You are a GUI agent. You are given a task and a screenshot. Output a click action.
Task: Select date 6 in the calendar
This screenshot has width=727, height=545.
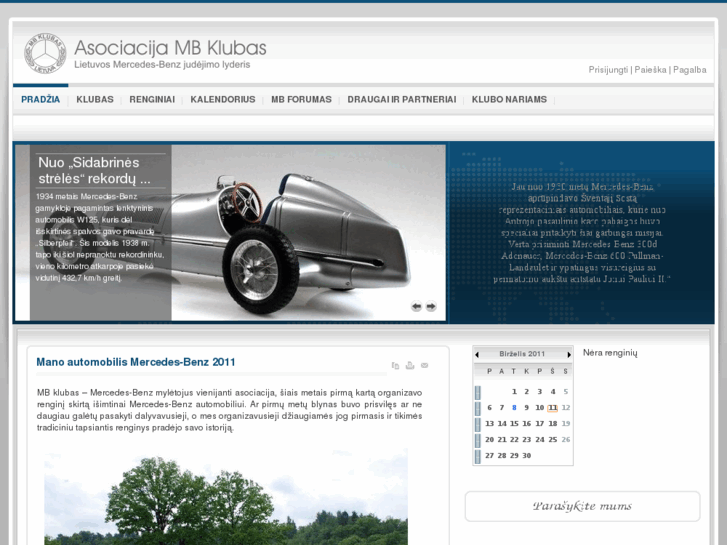pyautogui.click(x=490, y=408)
